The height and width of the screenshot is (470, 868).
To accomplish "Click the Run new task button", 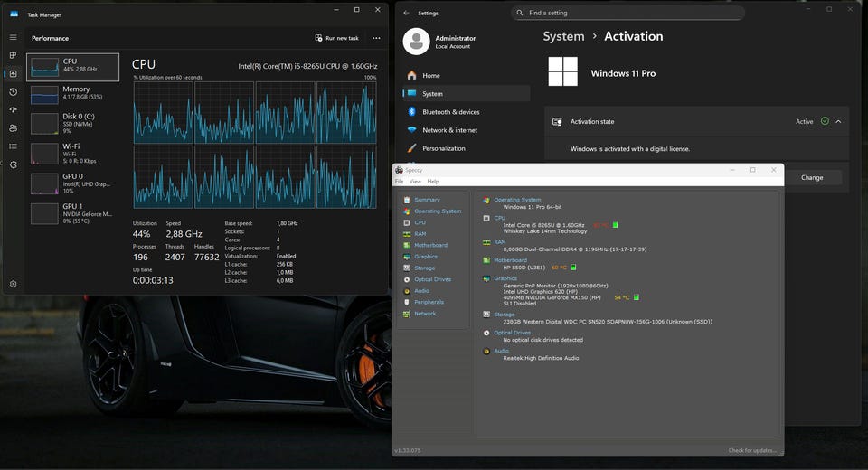I will [x=336, y=38].
